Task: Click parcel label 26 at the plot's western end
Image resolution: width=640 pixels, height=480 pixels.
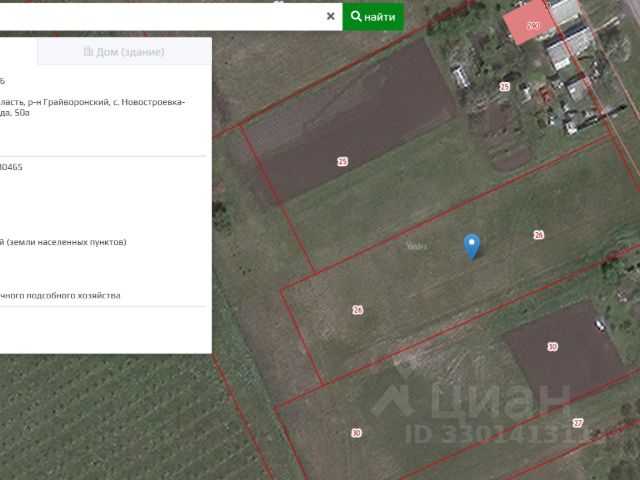Action: click(x=358, y=310)
